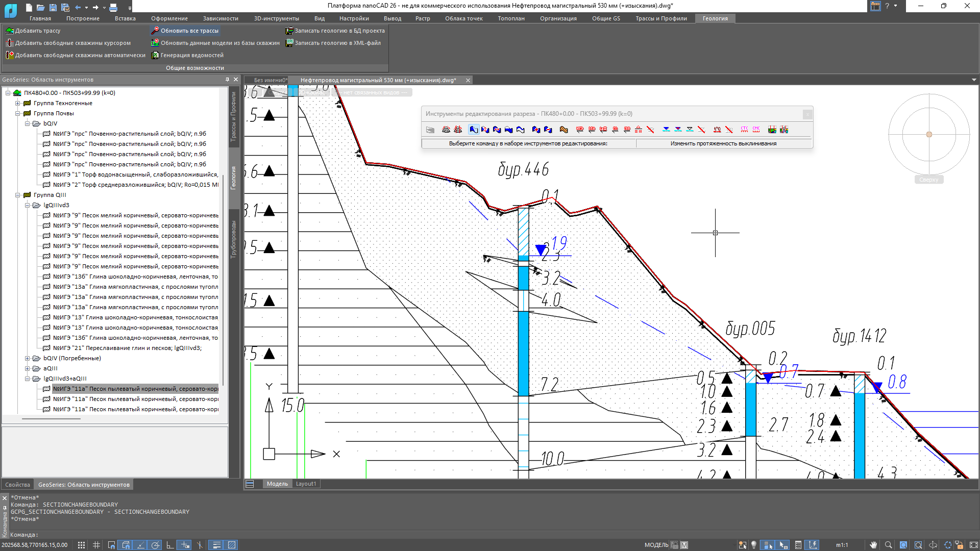Toggle lineweight display in status bar
The height and width of the screenshot is (551, 980).
coord(216,545)
